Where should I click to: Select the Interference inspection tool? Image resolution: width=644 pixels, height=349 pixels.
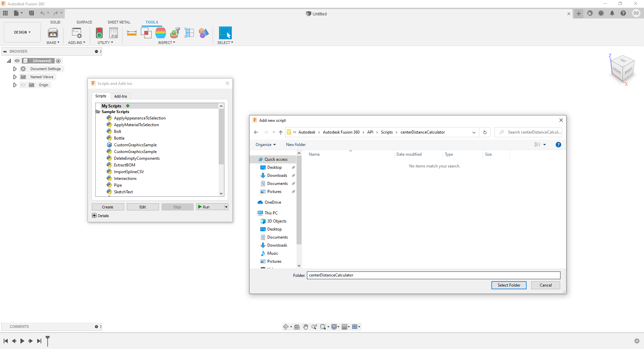click(x=146, y=33)
